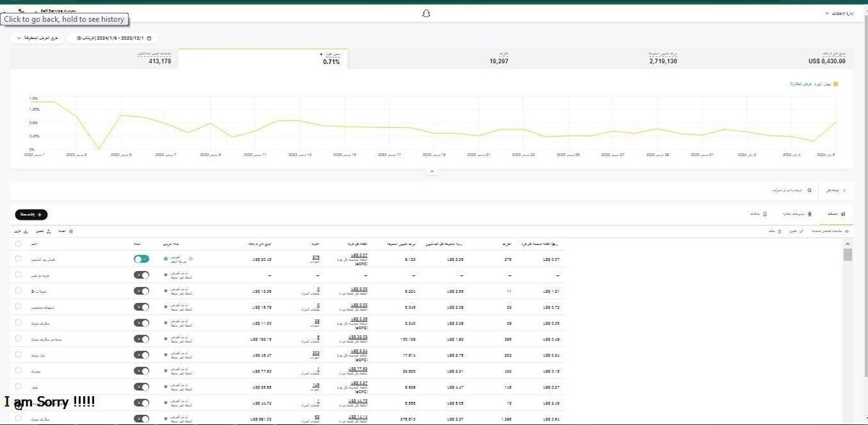Collapse the chart using the chevron below it
Image resolution: width=868 pixels, height=425 pixels.
point(432,171)
